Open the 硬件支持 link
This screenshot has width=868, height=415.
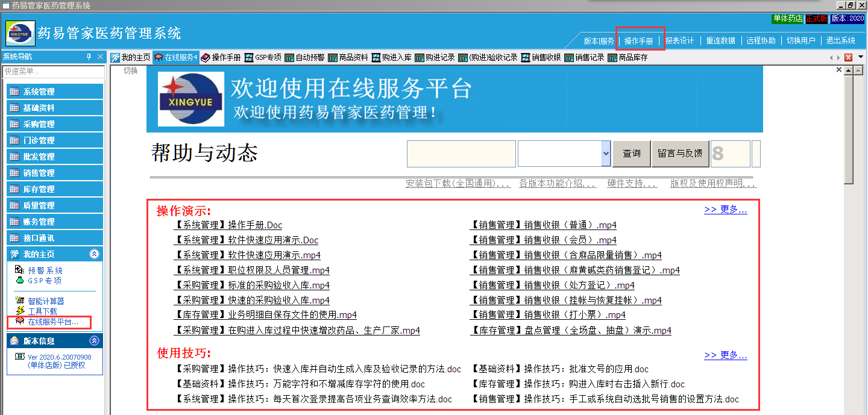coord(632,184)
